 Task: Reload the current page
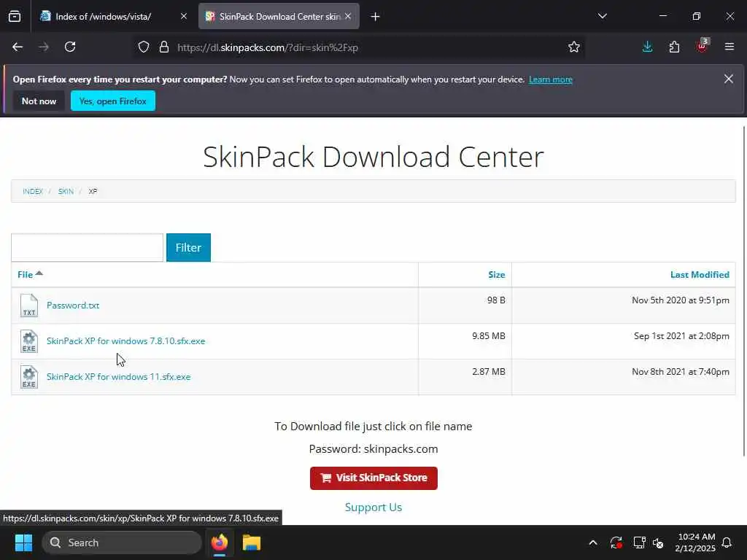pyautogui.click(x=70, y=47)
